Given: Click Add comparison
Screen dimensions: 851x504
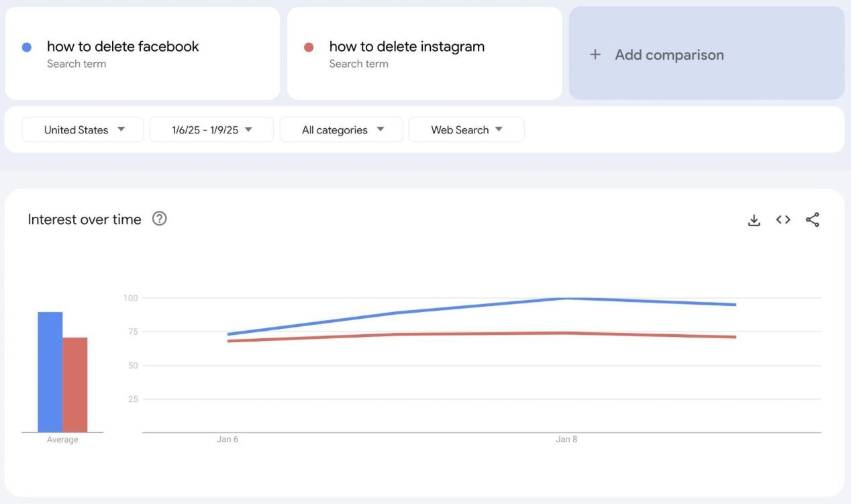Looking at the screenshot, I should point(669,54).
